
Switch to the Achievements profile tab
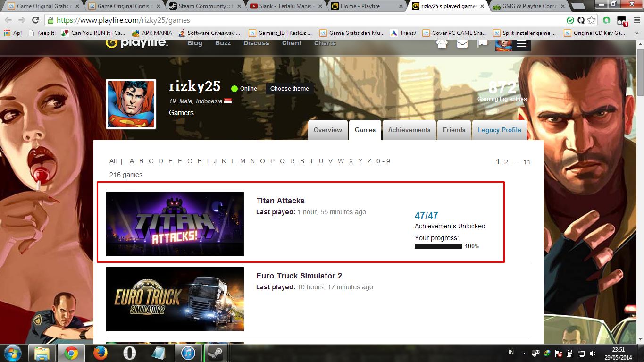point(409,130)
